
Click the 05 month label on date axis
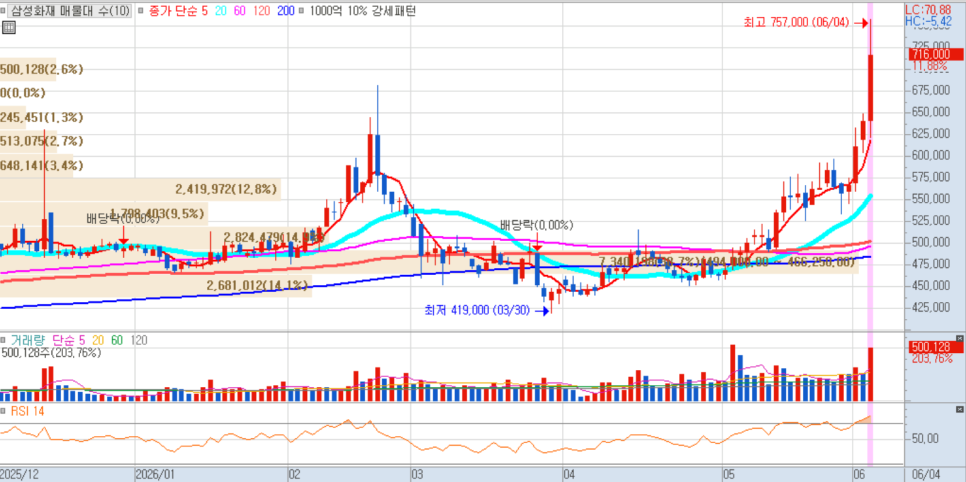[729, 475]
